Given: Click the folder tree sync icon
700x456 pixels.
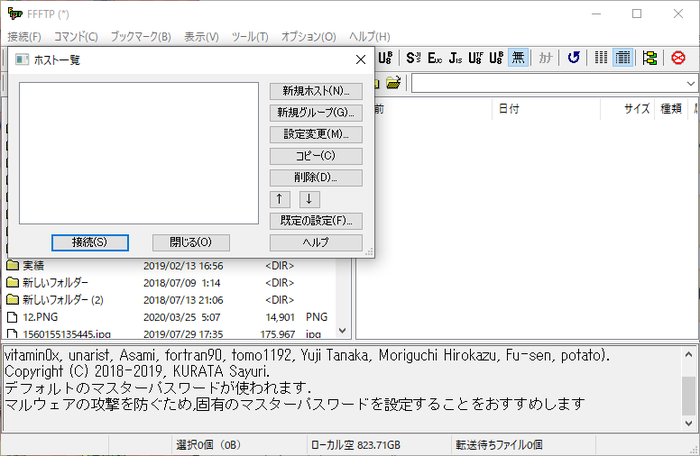Looking at the screenshot, I should pyautogui.click(x=650, y=58).
